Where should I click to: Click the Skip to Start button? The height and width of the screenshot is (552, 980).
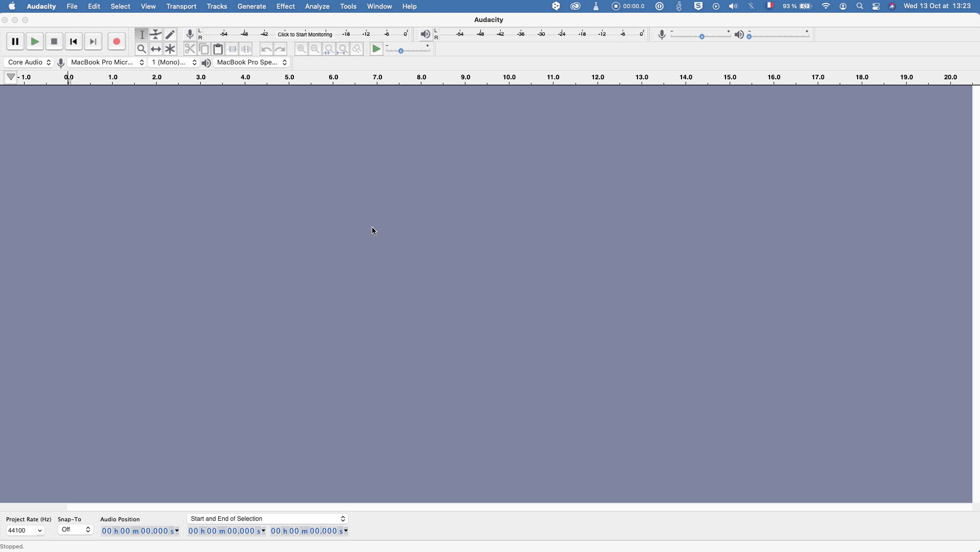74,41
